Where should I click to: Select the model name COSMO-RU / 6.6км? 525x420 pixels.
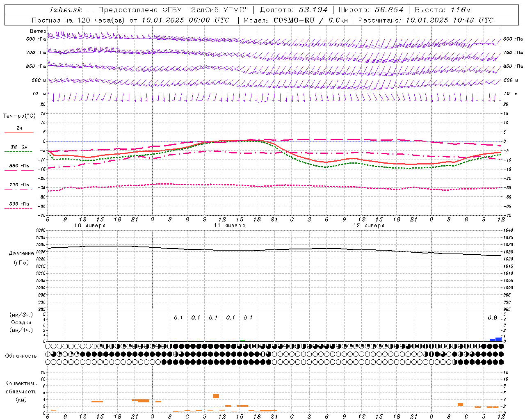310,20
